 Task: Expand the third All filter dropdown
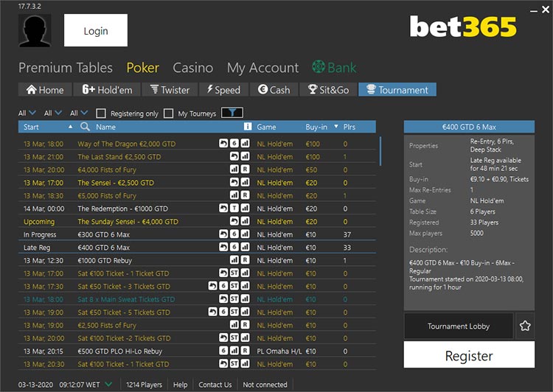(79, 113)
